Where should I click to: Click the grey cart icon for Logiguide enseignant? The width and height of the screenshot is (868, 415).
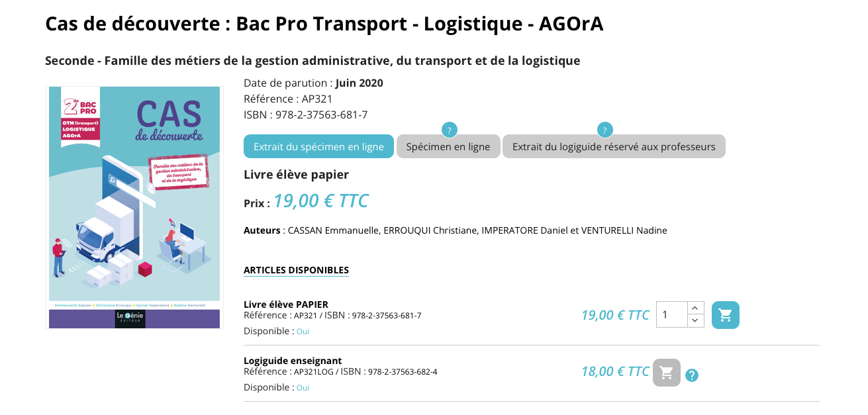(x=666, y=372)
